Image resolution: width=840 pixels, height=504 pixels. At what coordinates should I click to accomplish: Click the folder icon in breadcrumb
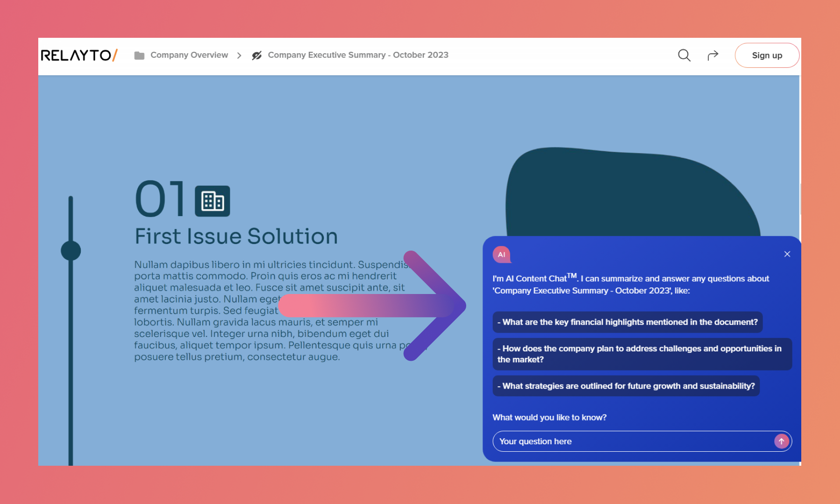pyautogui.click(x=139, y=56)
